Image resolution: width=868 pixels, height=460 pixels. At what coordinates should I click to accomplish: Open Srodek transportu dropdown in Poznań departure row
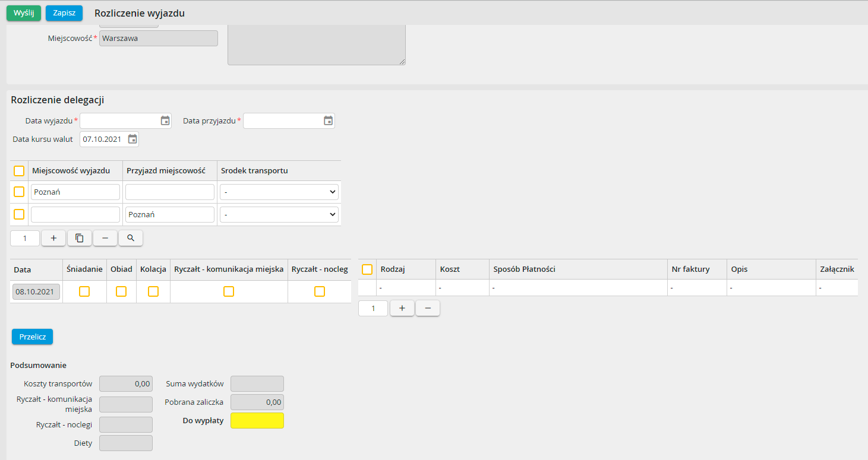point(279,192)
